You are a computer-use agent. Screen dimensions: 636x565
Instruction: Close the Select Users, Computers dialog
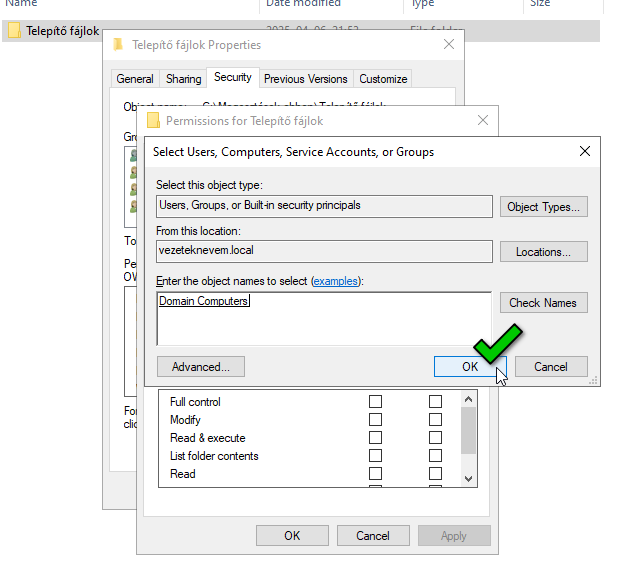(585, 152)
